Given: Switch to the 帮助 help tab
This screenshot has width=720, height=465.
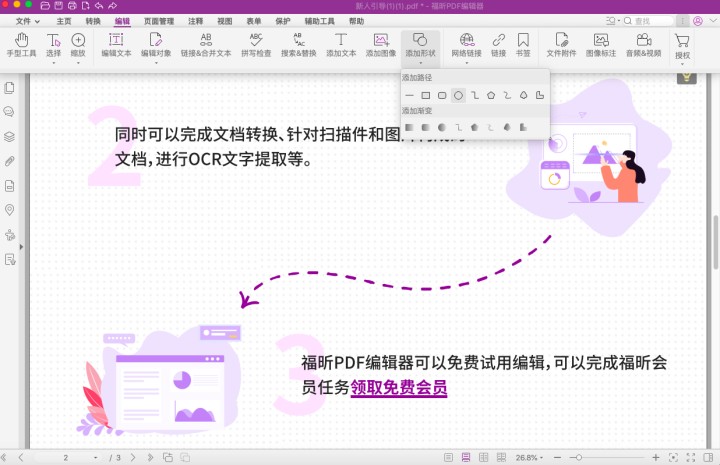Looking at the screenshot, I should (x=356, y=21).
